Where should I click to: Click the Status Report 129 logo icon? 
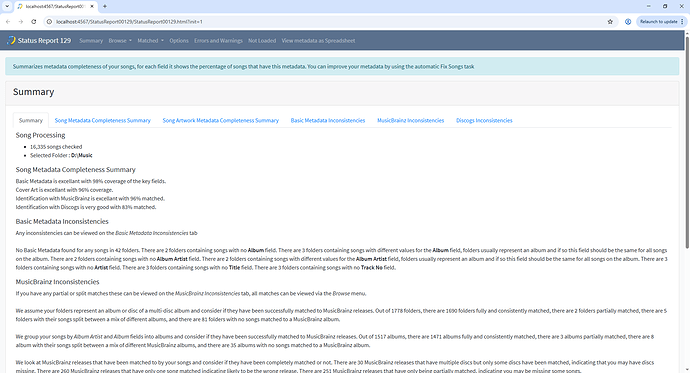click(11, 40)
